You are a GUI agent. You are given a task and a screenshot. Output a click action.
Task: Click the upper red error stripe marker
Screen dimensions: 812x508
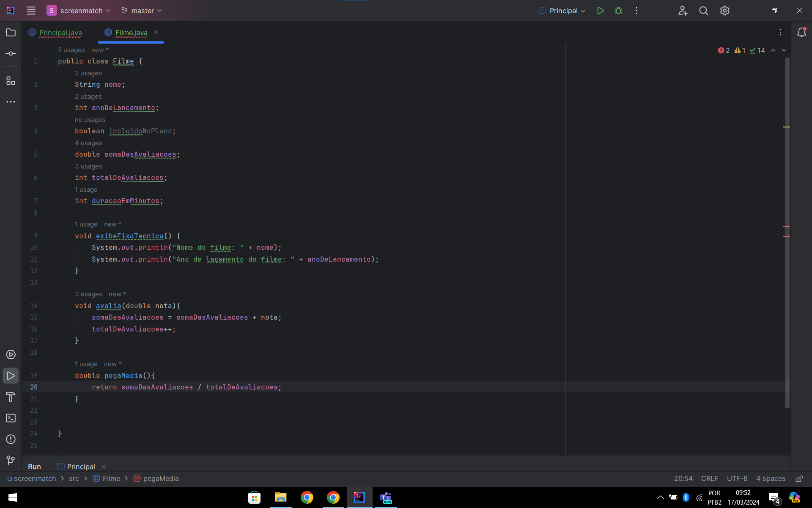[786, 226]
